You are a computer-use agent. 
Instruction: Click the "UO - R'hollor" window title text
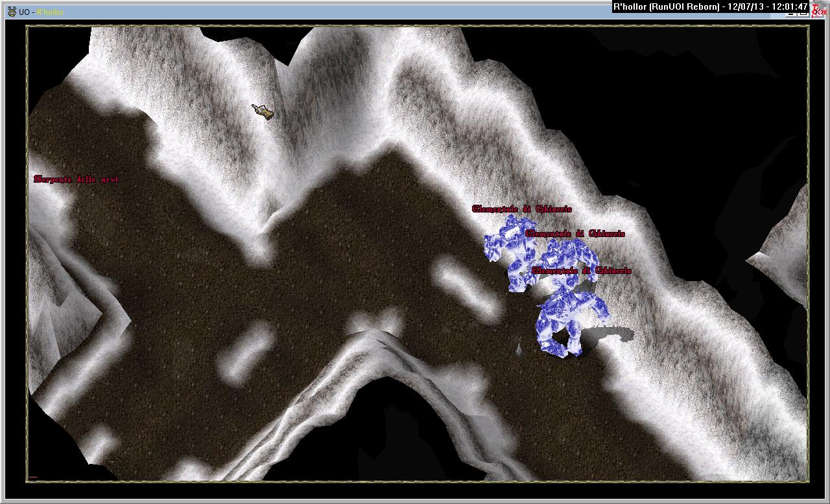(x=41, y=12)
